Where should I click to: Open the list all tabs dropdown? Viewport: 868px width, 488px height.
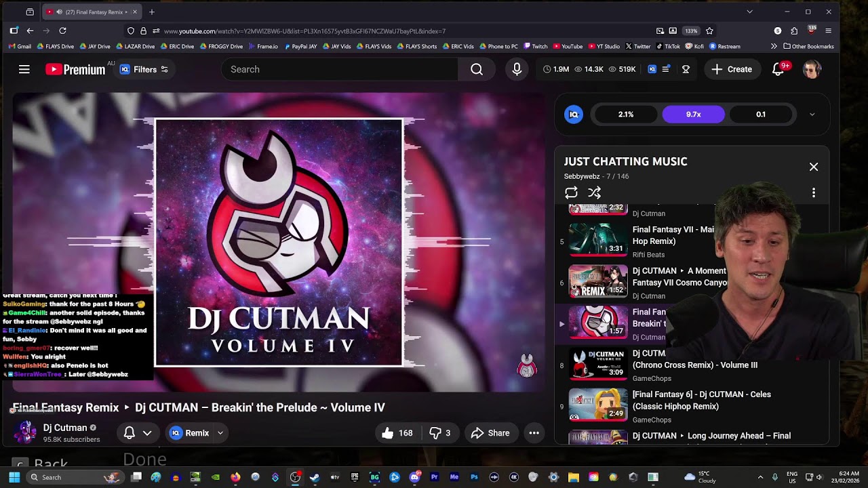749,12
